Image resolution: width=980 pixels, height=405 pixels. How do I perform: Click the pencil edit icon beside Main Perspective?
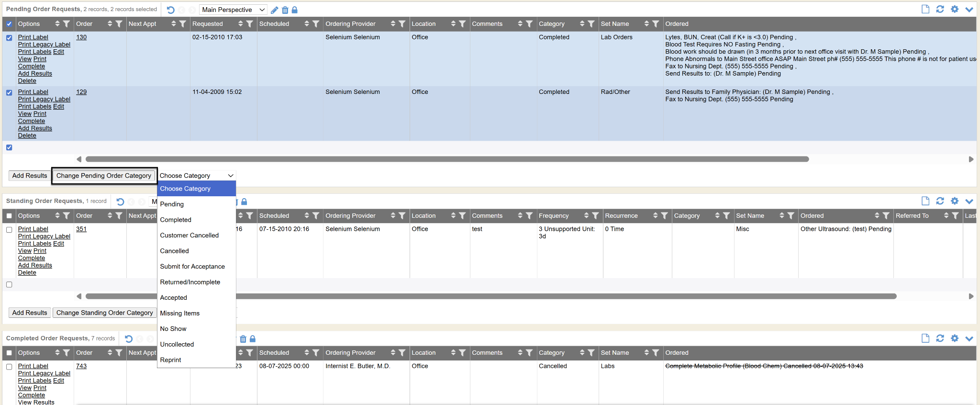[x=275, y=10]
